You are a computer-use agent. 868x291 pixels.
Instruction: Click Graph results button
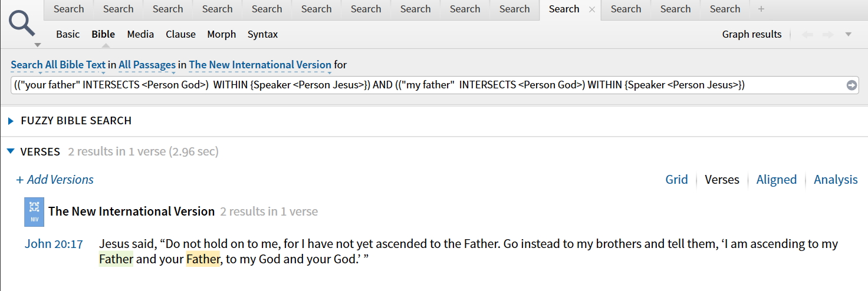[x=752, y=34]
